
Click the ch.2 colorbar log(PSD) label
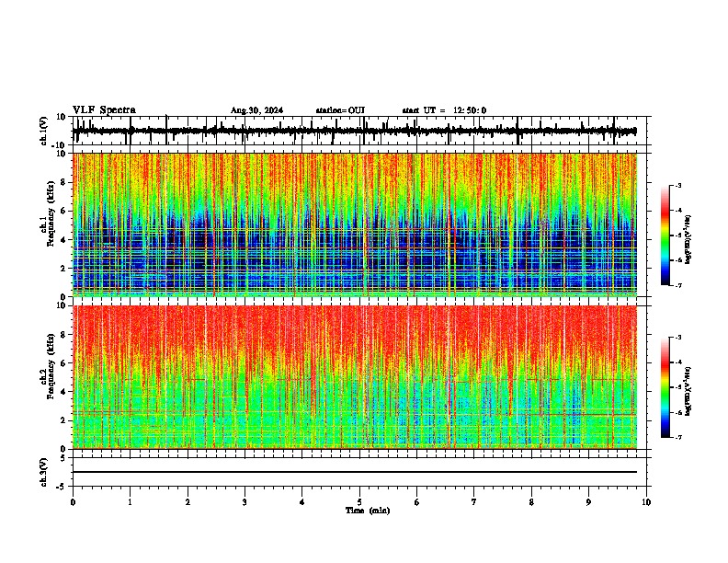tap(688, 391)
